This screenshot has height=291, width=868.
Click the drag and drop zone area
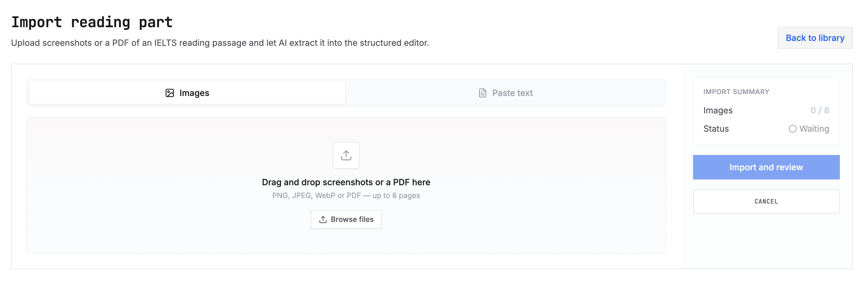tap(346, 185)
